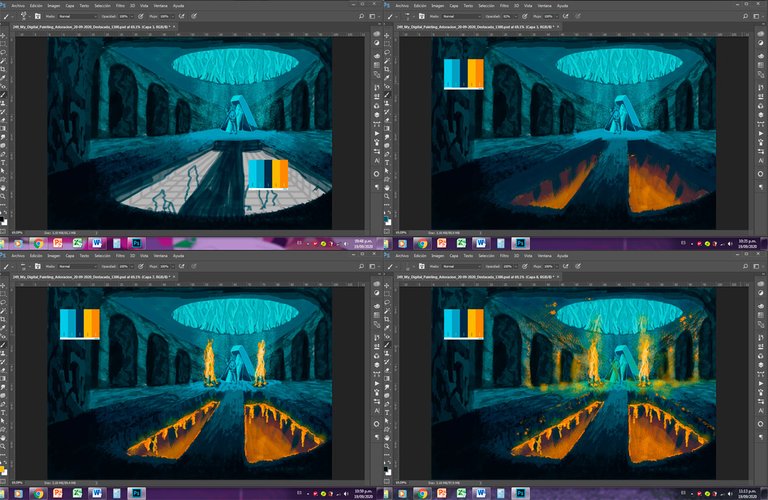768x500 pixels.
Task: Open Excel from bottom-left taskbar
Action: tap(77, 493)
